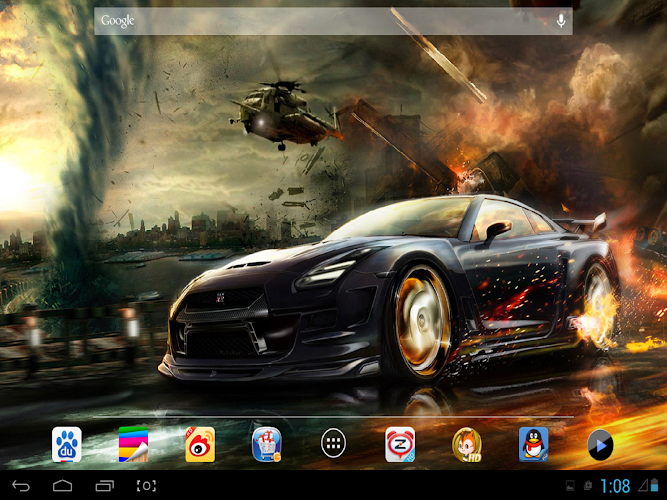The image size is (667, 500).
Task: Open the shopping cart app
Action: (x=267, y=444)
